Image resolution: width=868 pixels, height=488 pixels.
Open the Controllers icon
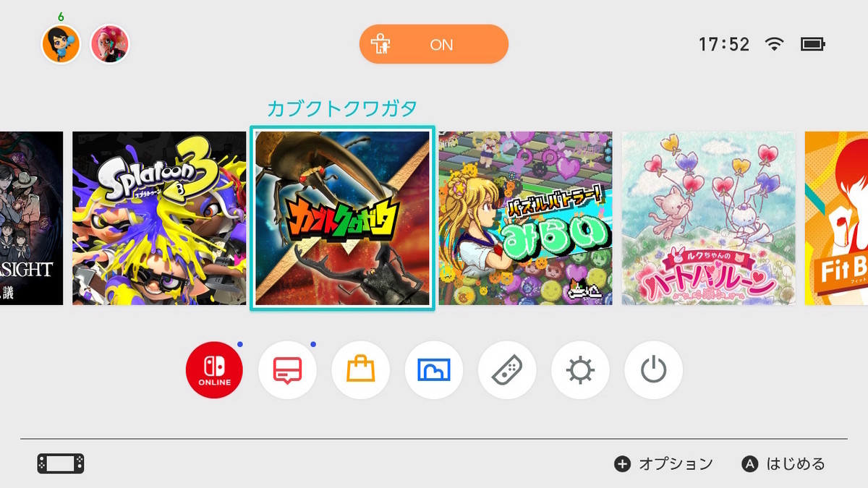(x=507, y=370)
